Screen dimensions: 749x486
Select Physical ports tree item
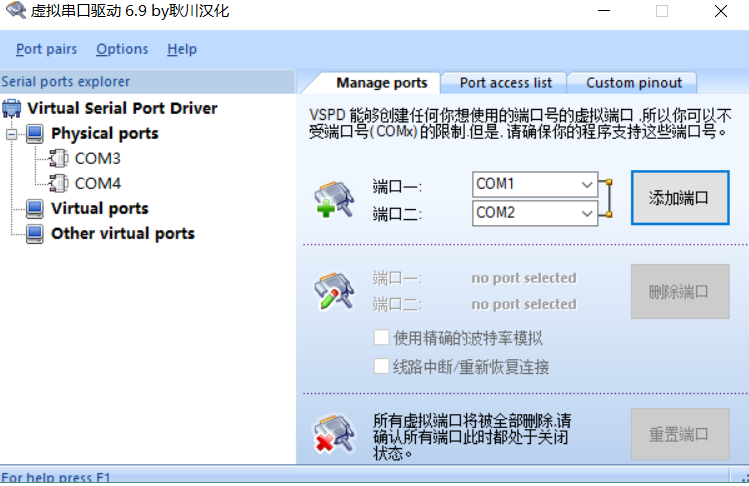pos(105,134)
